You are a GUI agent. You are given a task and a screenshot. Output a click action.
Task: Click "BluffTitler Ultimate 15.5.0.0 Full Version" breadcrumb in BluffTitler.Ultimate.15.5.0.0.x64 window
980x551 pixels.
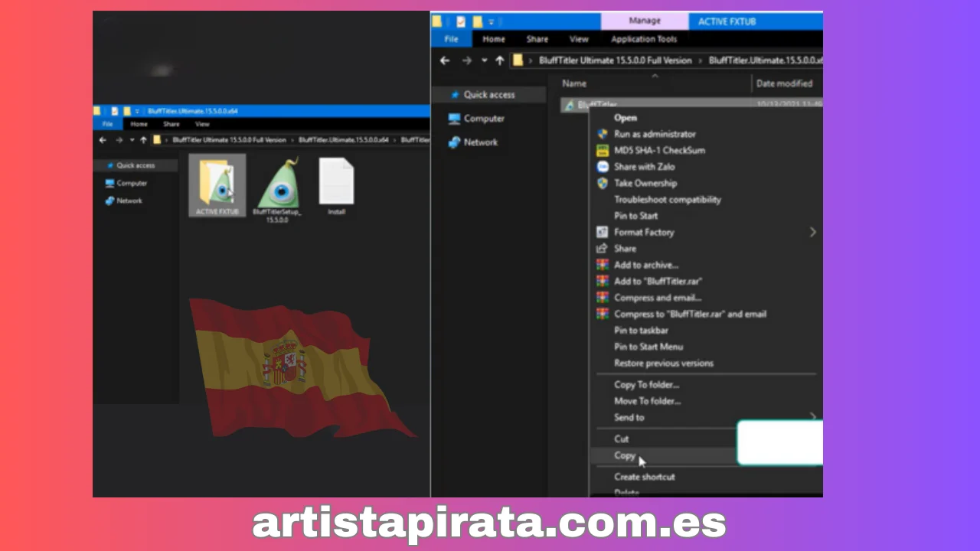(x=229, y=140)
